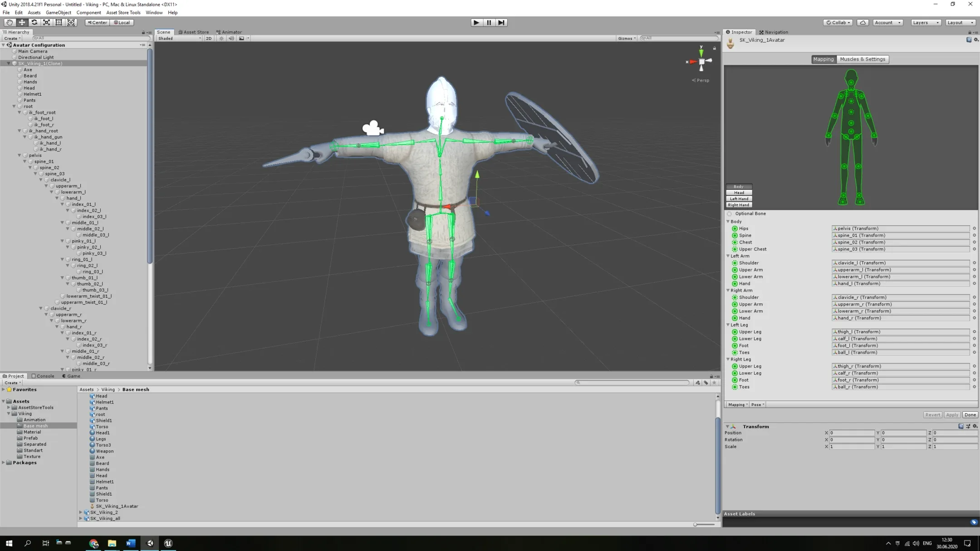The height and width of the screenshot is (551, 980).
Task: Switch to the Navigation tab
Action: (774, 32)
